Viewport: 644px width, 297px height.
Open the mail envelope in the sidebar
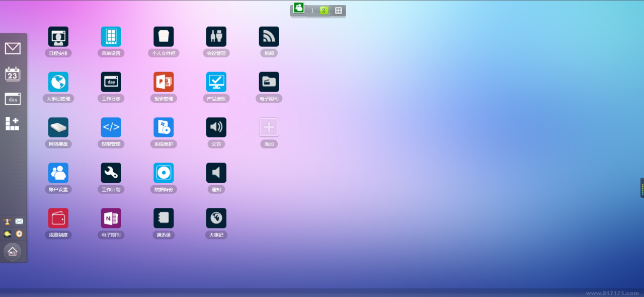click(x=13, y=48)
